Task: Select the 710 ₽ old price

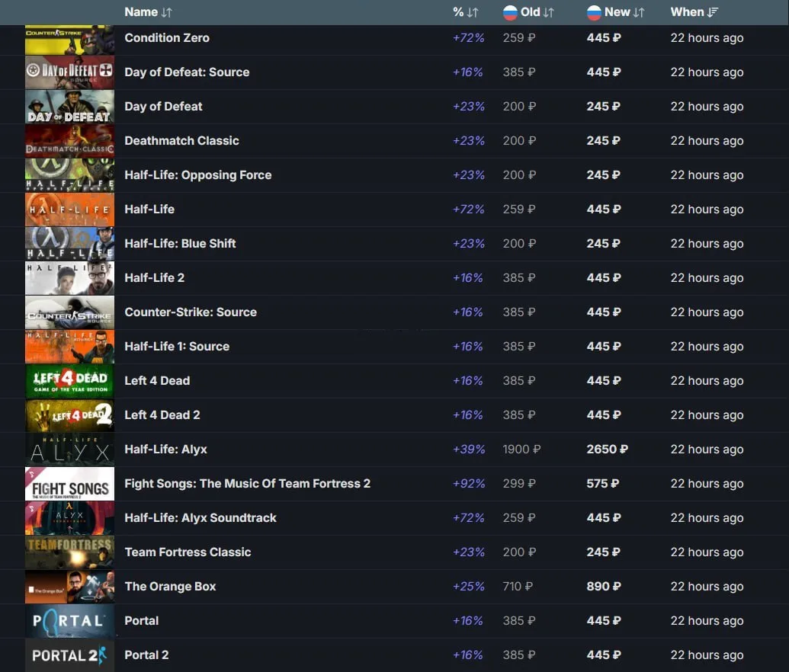Action: (x=518, y=587)
